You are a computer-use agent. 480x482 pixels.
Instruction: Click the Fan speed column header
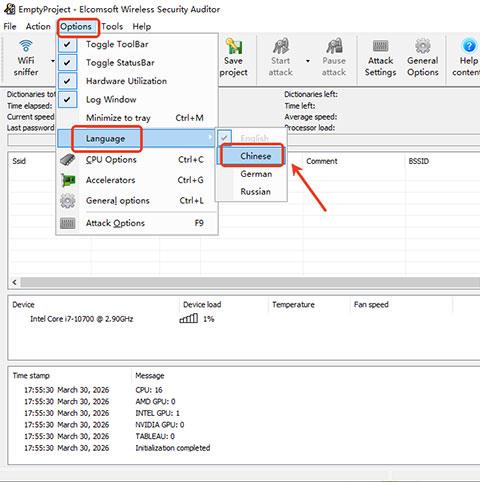371,305
